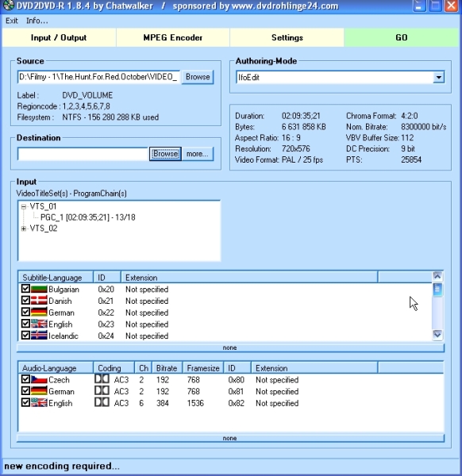The width and height of the screenshot is (462, 476).
Task: Open the Exit menu
Action: point(12,21)
